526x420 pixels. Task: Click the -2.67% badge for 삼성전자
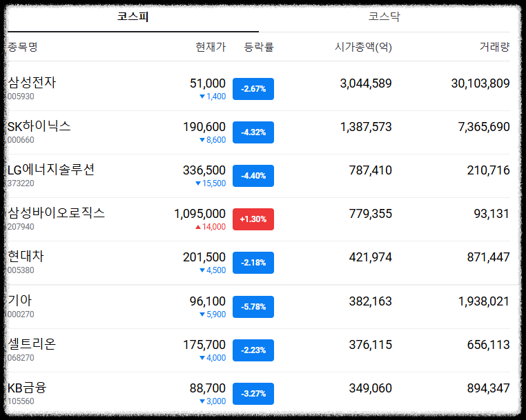(253, 89)
